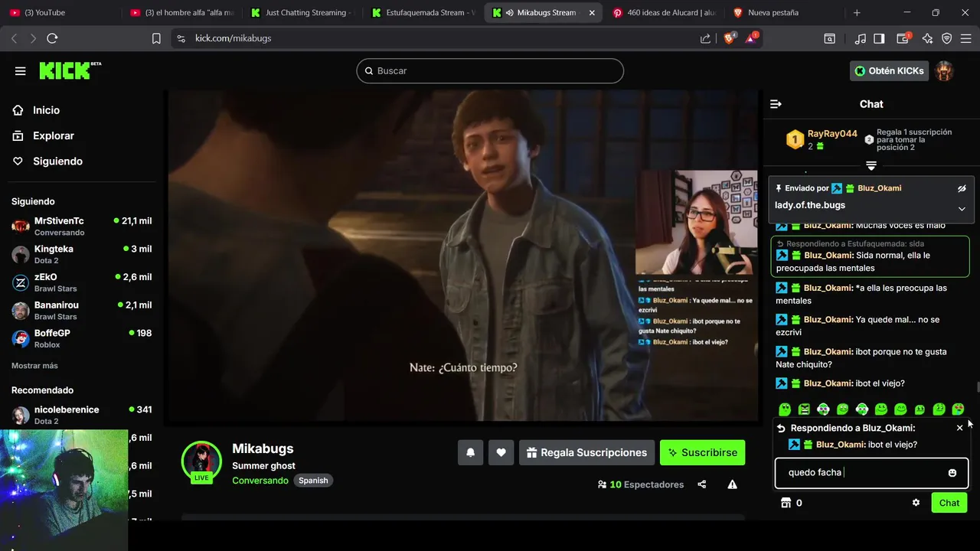Switch to Just Chatting Streaming tab
The height and width of the screenshot is (551, 980).
303,12
